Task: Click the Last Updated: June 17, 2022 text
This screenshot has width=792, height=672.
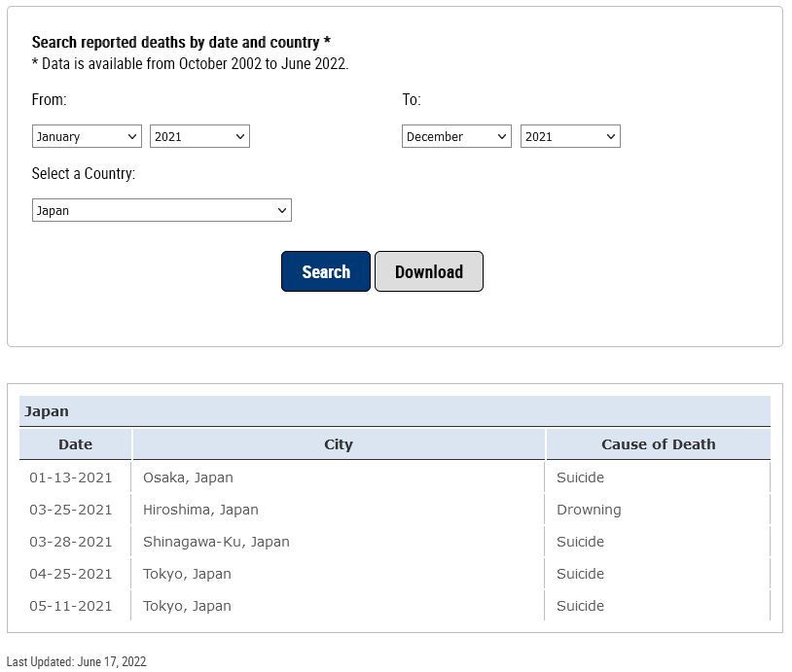Action: tap(76, 661)
